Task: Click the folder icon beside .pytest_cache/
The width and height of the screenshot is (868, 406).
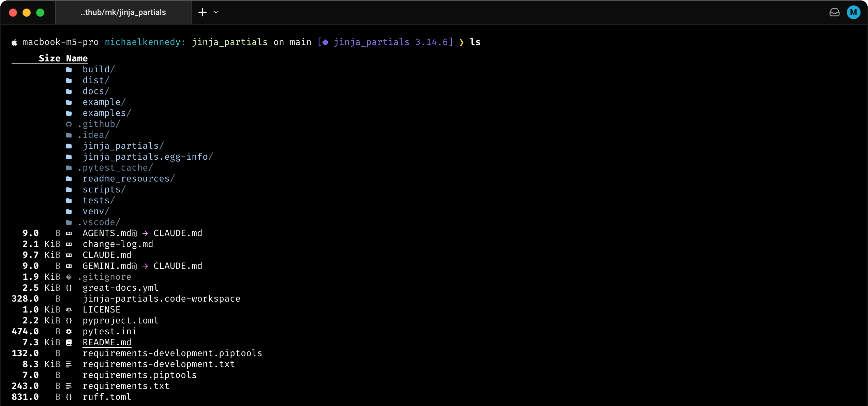Action: tap(69, 168)
